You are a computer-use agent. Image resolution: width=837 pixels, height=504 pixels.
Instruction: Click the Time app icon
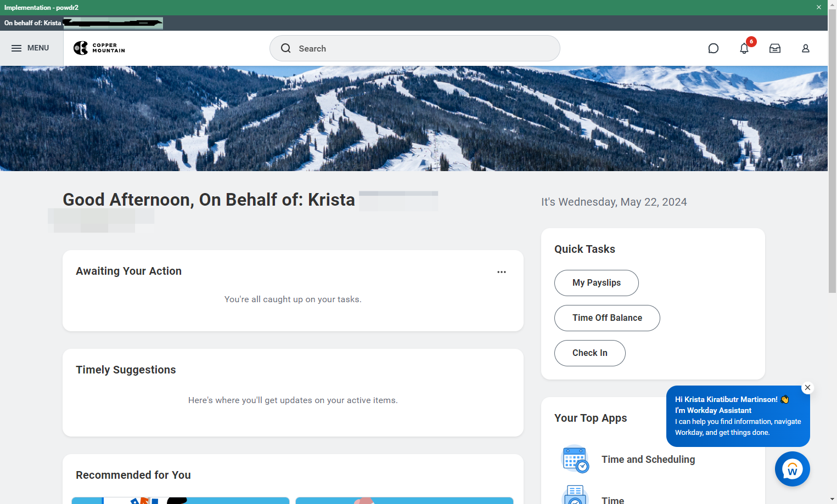click(x=575, y=495)
